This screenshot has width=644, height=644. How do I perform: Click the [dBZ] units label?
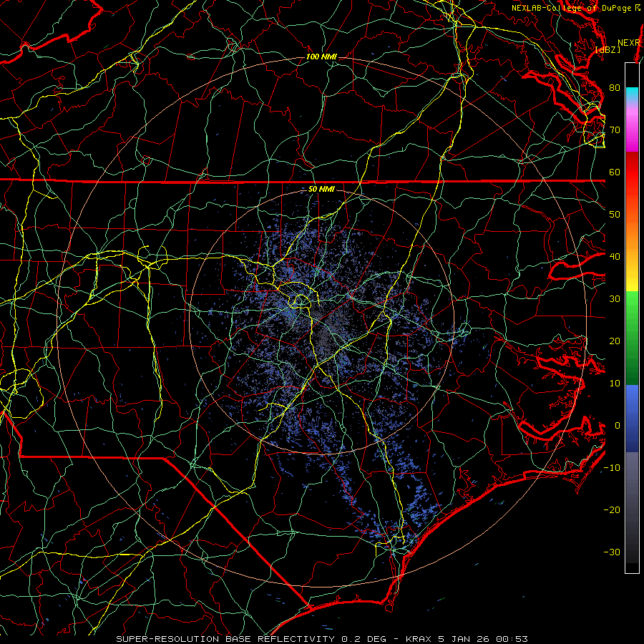[x=608, y=50]
